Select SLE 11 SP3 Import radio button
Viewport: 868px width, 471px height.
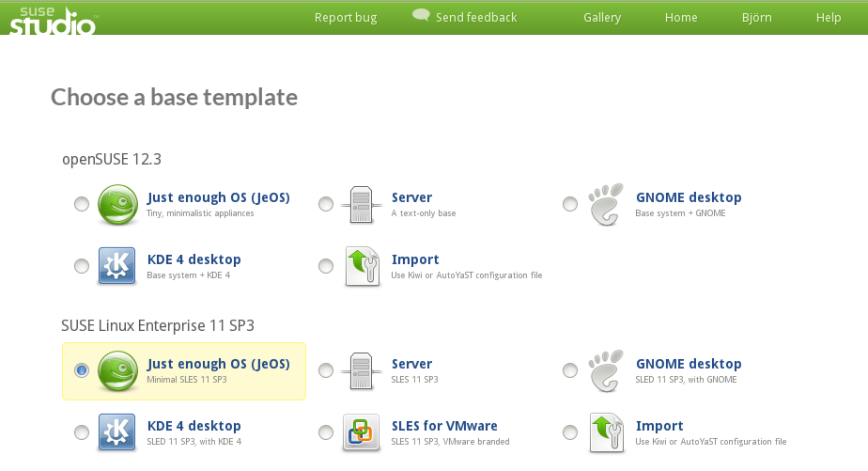[x=569, y=432]
